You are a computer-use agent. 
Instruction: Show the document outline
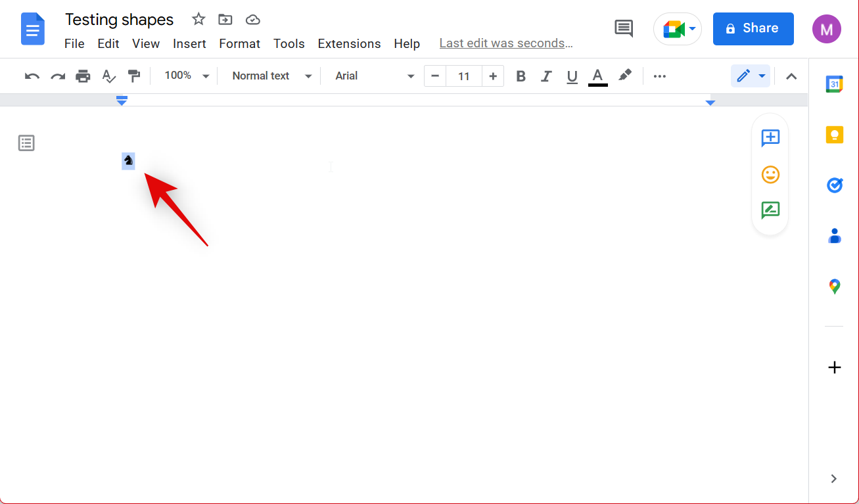click(x=26, y=143)
